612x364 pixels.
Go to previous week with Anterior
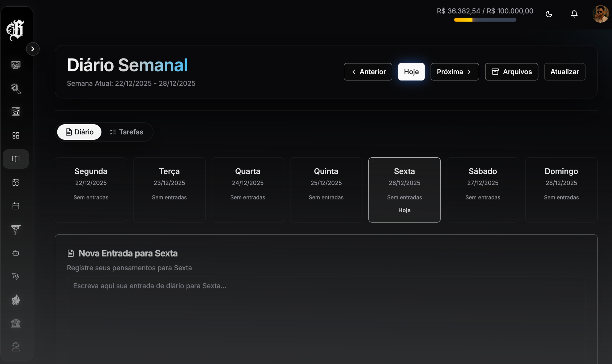[x=368, y=72]
